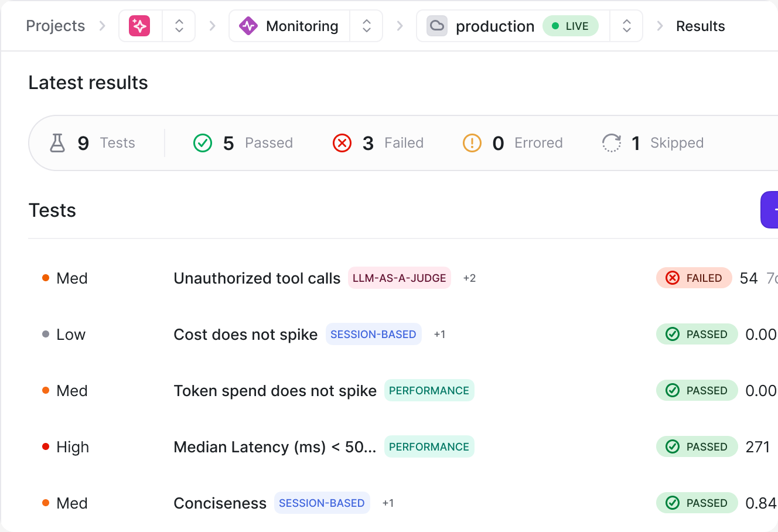This screenshot has height=532, width=778.
Task: Expand the +1 tags on Conciseness row
Action: click(388, 503)
